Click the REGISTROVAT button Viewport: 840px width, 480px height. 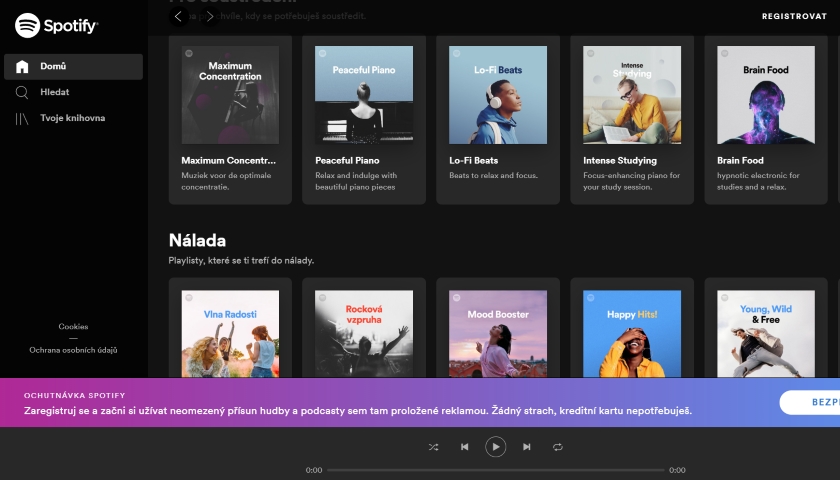point(794,17)
